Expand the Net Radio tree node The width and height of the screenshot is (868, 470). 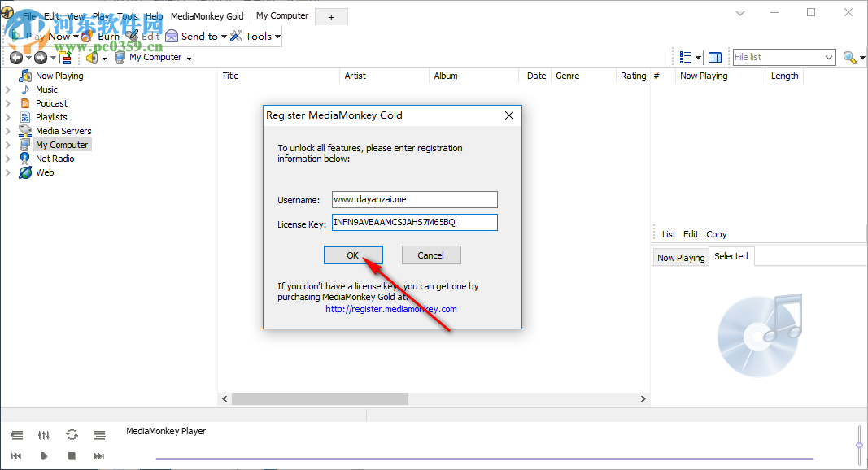pyautogui.click(x=8, y=159)
